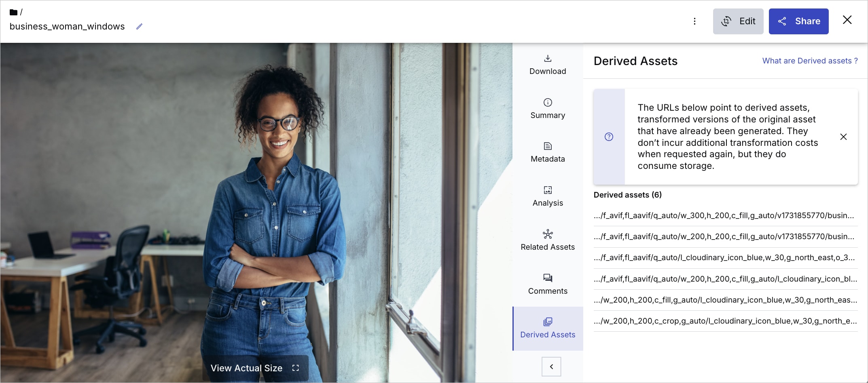This screenshot has height=383, width=868.
Task: Open the three-dot more options menu
Action: click(694, 21)
